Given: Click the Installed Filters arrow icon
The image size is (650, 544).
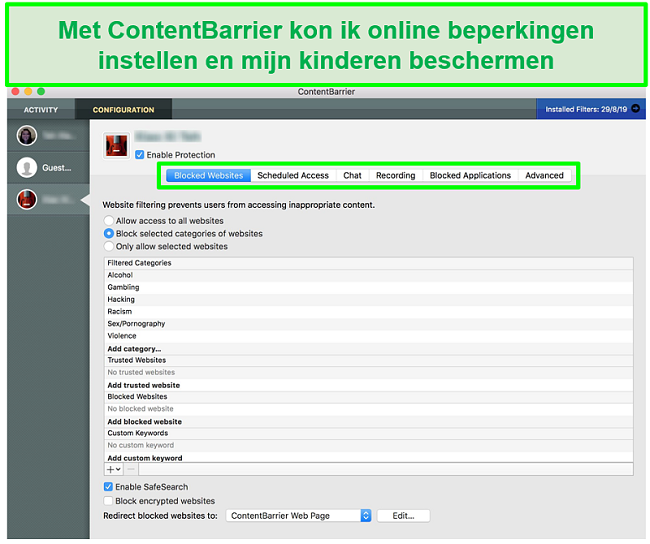Looking at the screenshot, I should pyautogui.click(x=635, y=109).
